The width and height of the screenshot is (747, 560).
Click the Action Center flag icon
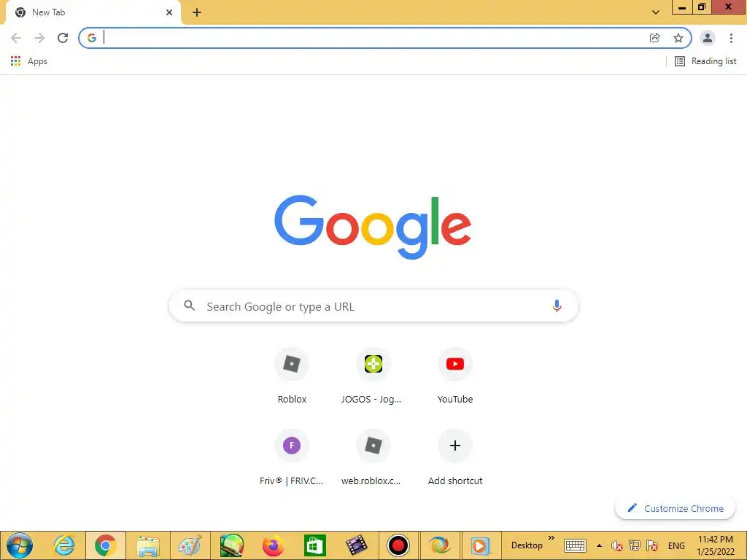coord(652,545)
